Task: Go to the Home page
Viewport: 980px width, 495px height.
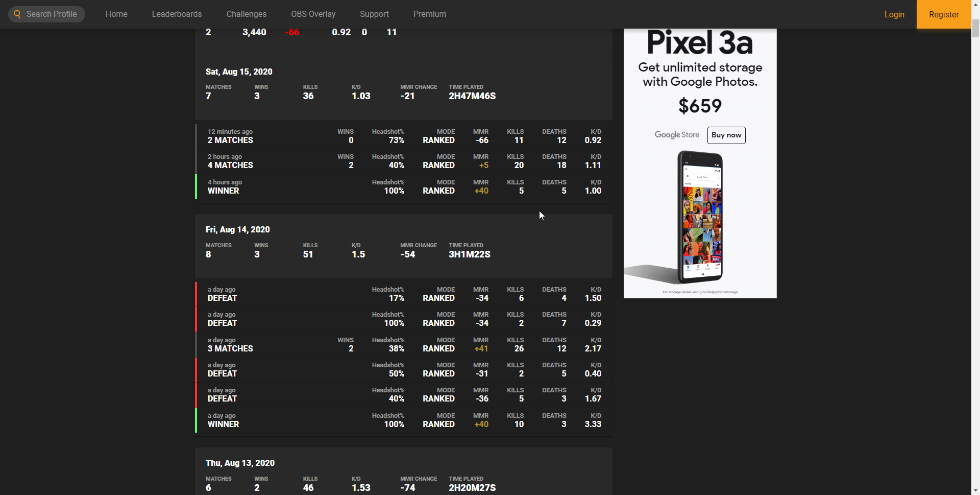Action: (x=116, y=14)
